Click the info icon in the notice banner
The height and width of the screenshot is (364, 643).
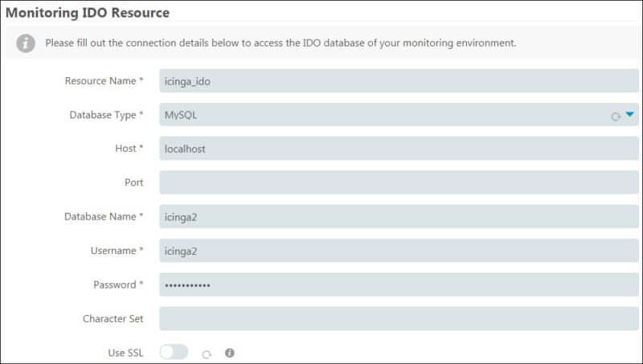[x=27, y=43]
